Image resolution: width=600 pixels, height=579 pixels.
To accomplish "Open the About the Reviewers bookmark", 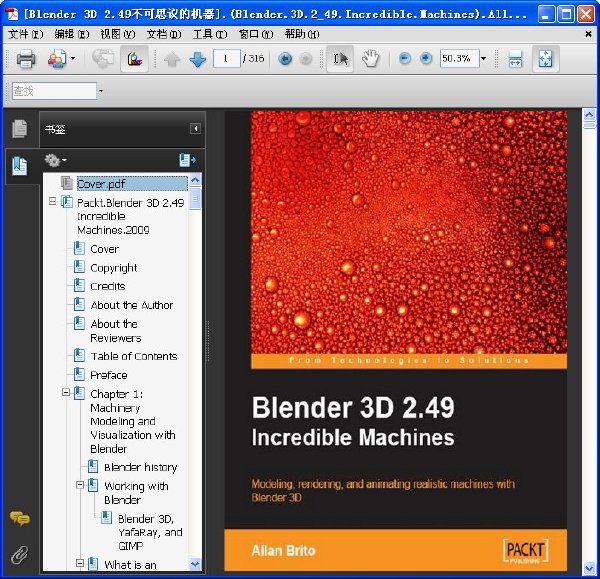I will click(x=116, y=331).
